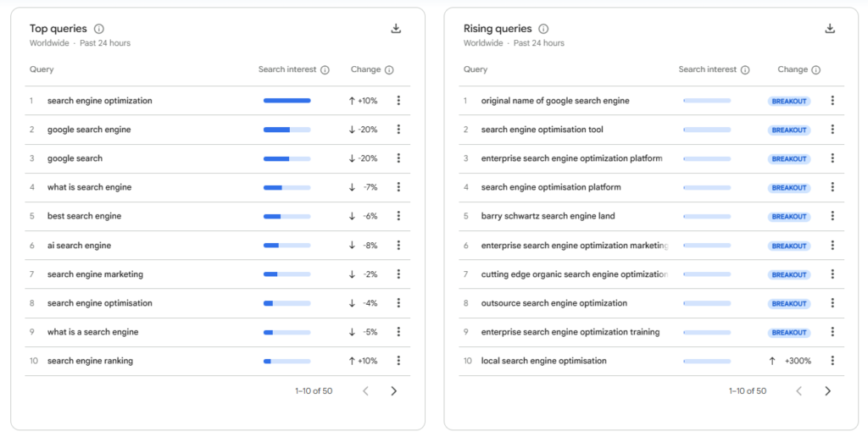Image resolution: width=868 pixels, height=437 pixels.
Task: Click Worldwide · Past 24 hours under Top queries
Action: click(x=81, y=43)
